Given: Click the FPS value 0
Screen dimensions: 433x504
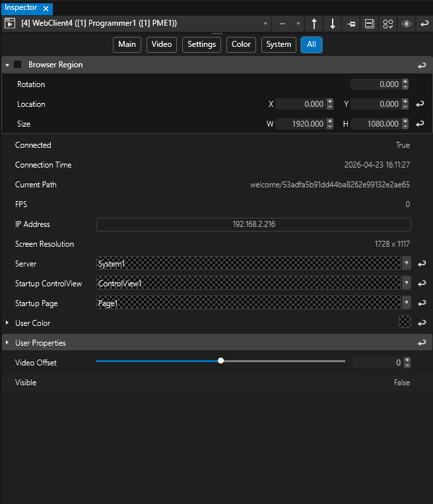Looking at the screenshot, I should coord(407,205).
